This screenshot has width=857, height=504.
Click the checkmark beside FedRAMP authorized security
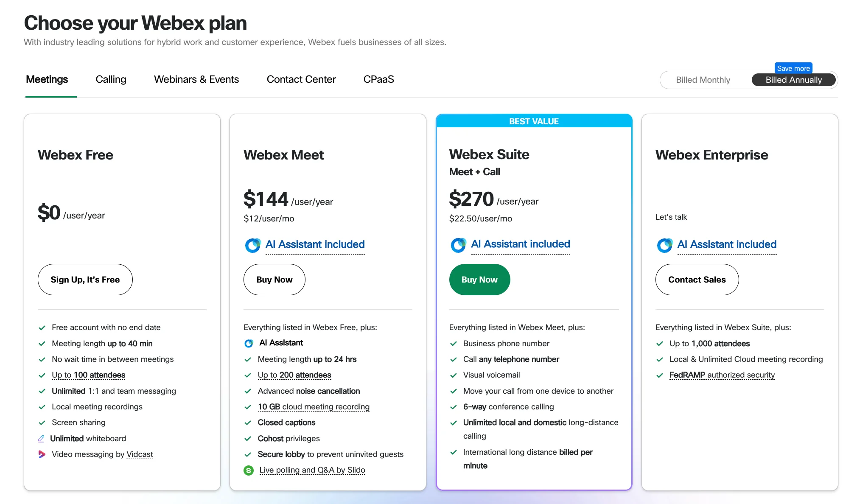660,375
